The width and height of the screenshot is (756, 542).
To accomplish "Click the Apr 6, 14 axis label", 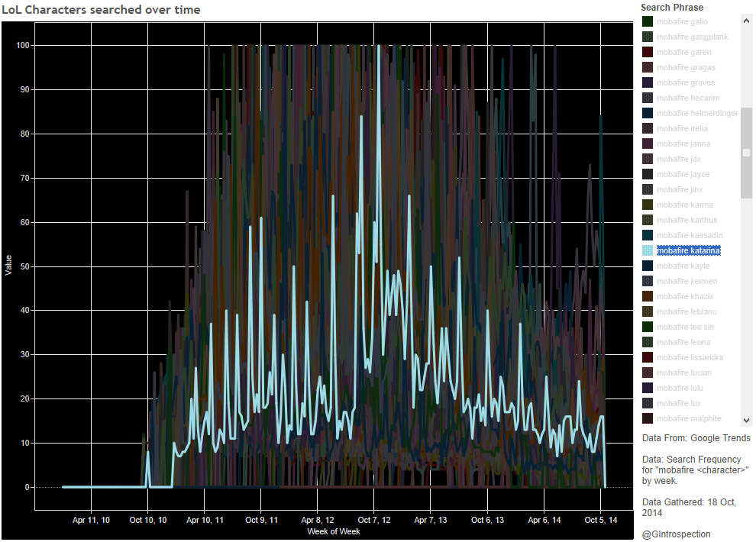I will tap(544, 520).
